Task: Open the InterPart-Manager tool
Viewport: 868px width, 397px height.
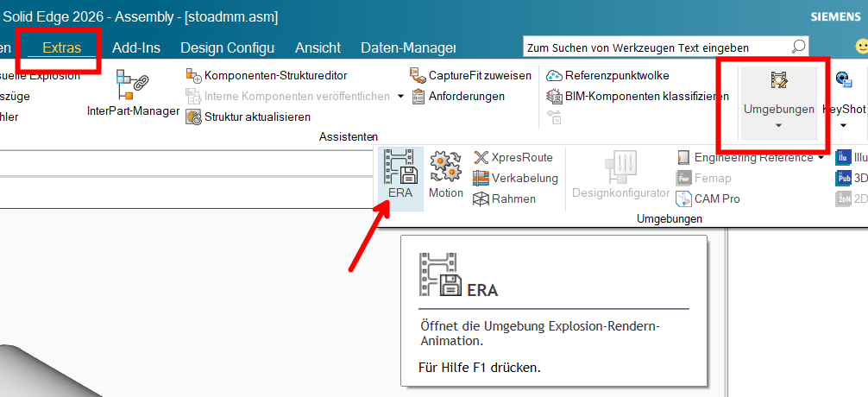Action: coord(133,92)
